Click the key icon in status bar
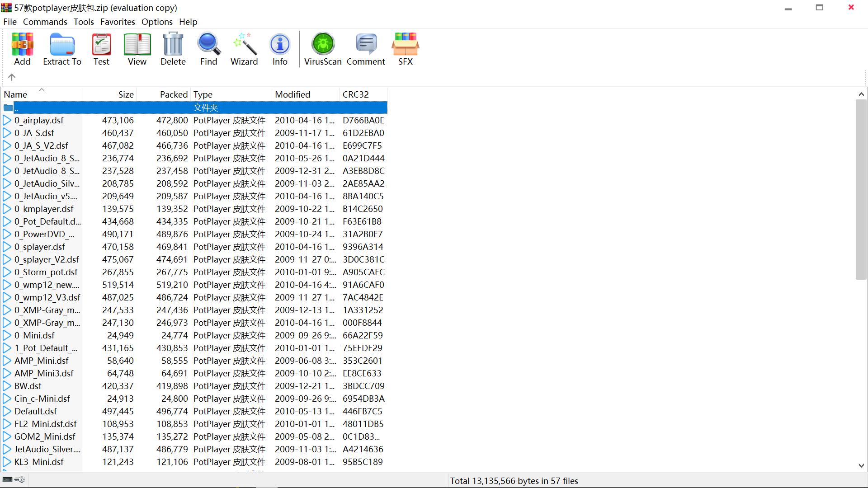 point(20,480)
